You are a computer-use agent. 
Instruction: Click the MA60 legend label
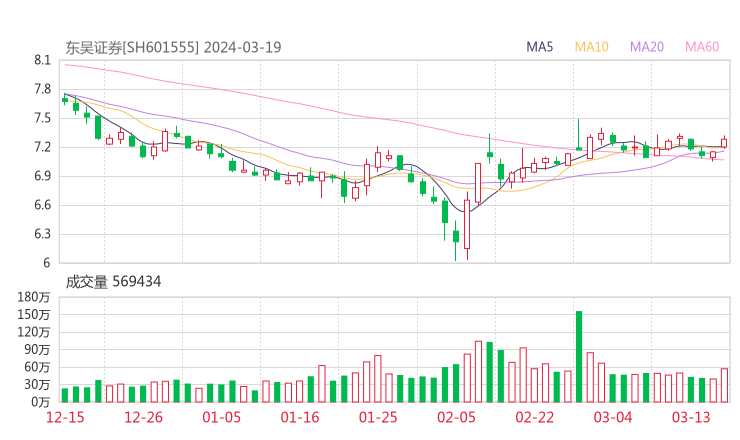702,47
